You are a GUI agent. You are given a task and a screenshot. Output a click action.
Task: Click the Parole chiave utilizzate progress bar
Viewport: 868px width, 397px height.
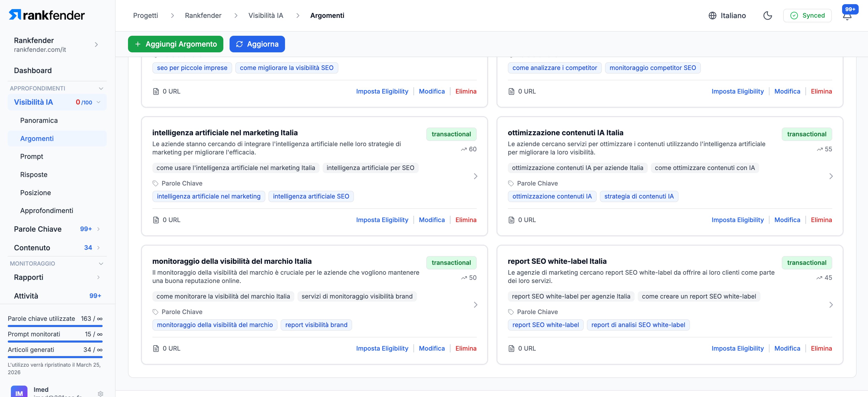tap(55, 326)
